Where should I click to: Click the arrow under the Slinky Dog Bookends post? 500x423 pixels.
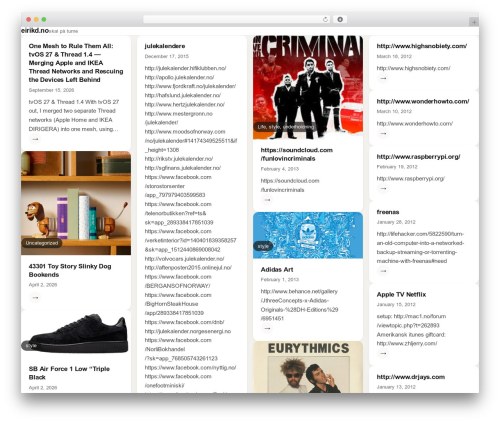[x=35, y=297]
